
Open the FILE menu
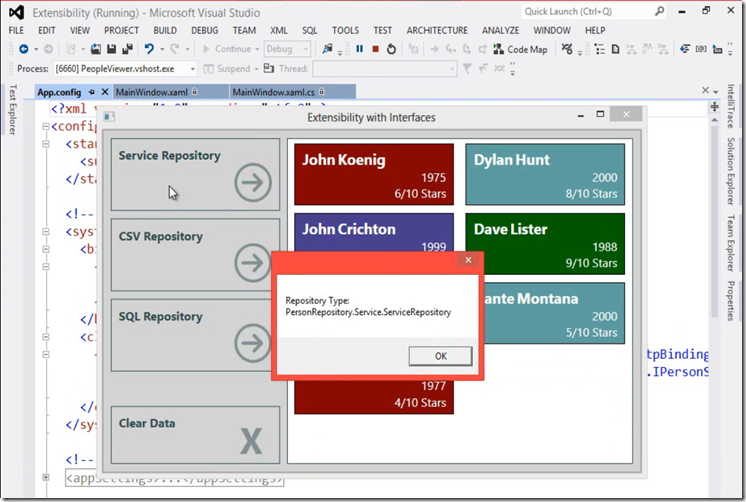pos(16,30)
